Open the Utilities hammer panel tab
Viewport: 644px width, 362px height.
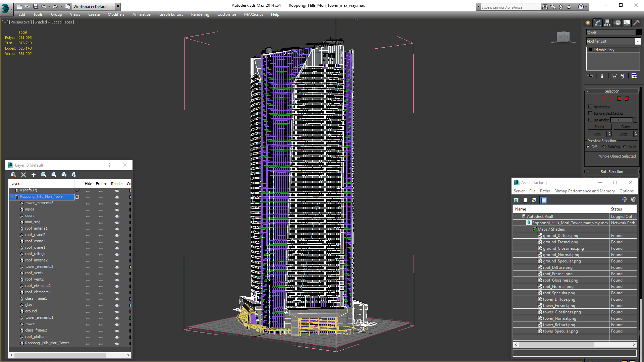(x=636, y=23)
